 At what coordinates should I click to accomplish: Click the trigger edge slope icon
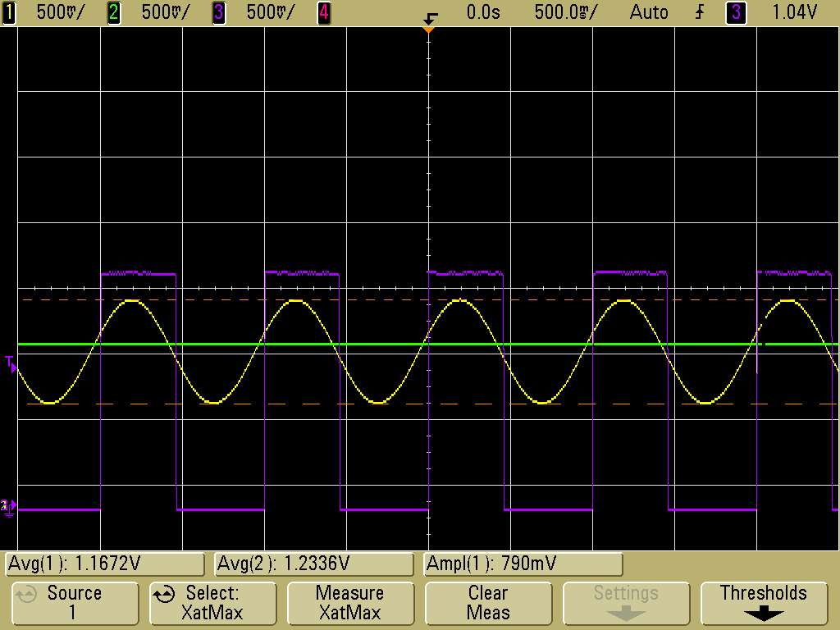click(x=699, y=12)
